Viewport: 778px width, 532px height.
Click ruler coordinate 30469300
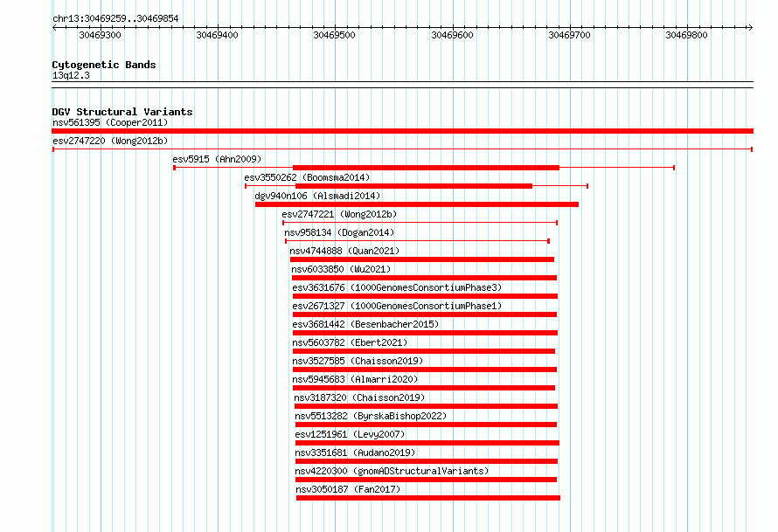coord(101,35)
